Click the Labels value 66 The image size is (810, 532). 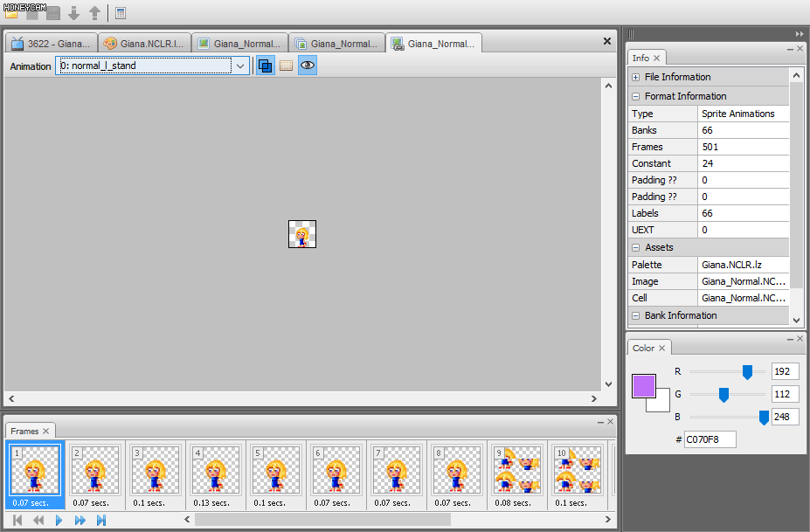(x=744, y=213)
